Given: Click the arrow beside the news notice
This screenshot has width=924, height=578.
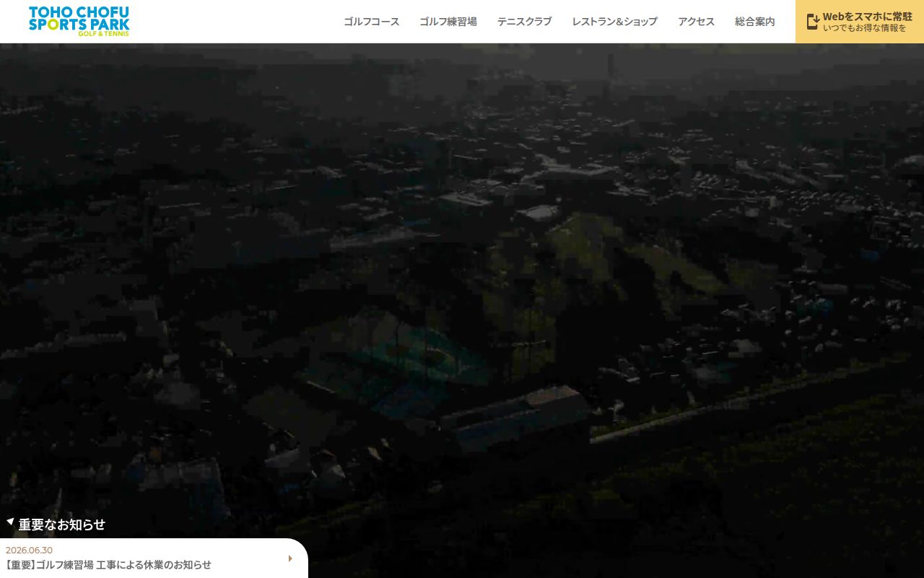Looking at the screenshot, I should point(290,558).
